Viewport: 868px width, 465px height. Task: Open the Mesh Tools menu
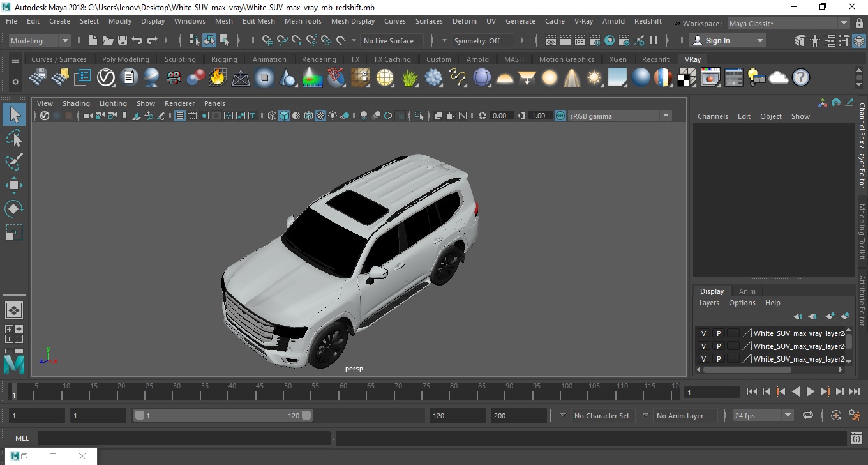pos(303,21)
